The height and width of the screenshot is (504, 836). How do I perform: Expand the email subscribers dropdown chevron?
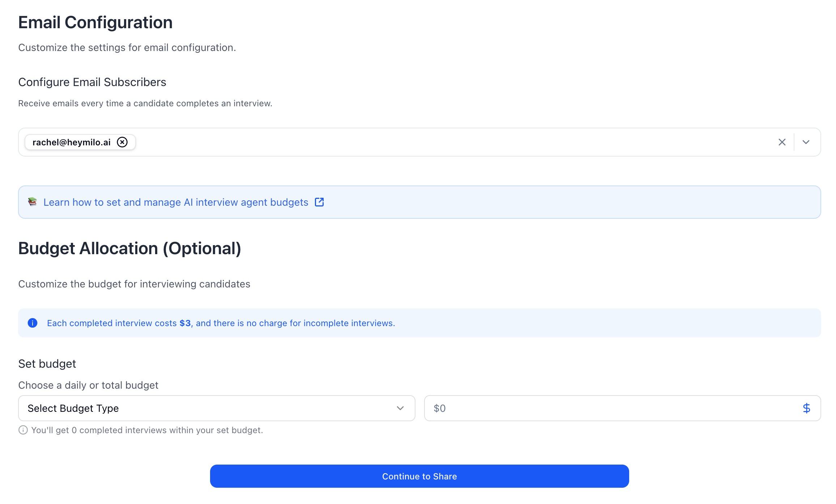(806, 142)
